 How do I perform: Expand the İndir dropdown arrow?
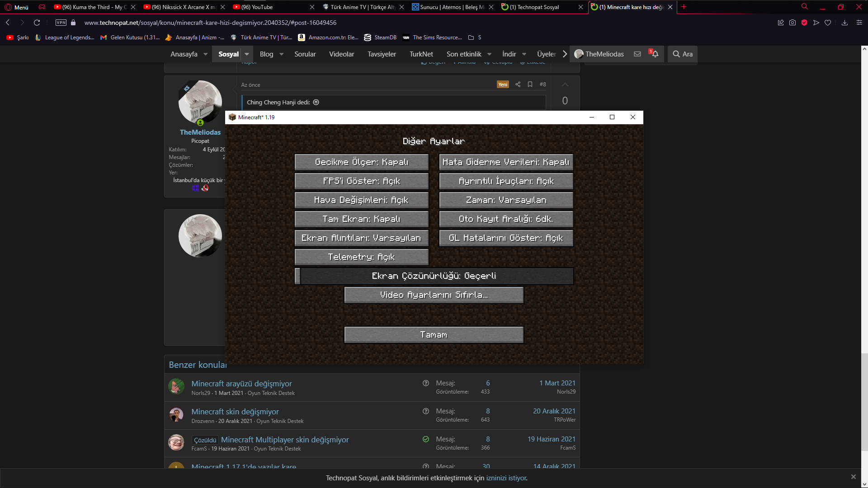pyautogui.click(x=524, y=54)
